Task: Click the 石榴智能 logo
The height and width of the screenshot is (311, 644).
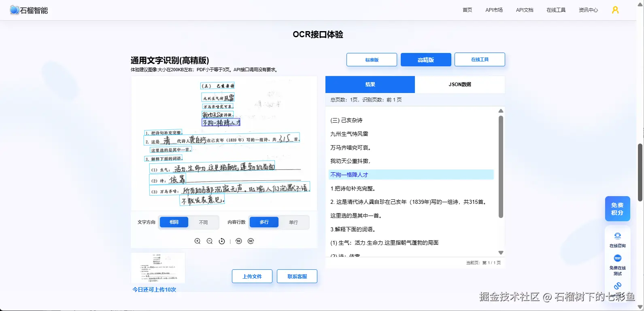Action: 29,10
